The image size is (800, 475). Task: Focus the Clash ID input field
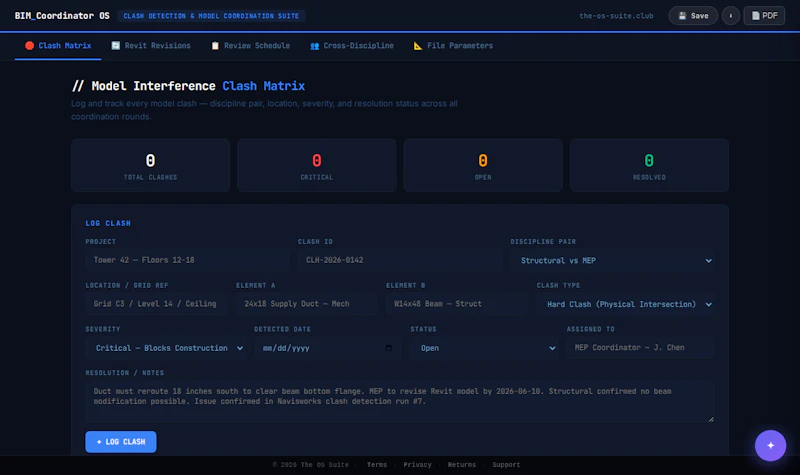[x=399, y=260]
